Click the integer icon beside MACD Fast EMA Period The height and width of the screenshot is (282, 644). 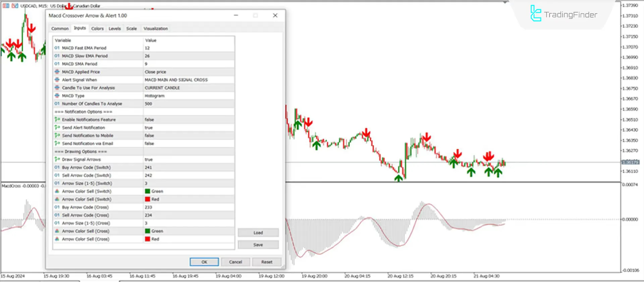[57, 48]
